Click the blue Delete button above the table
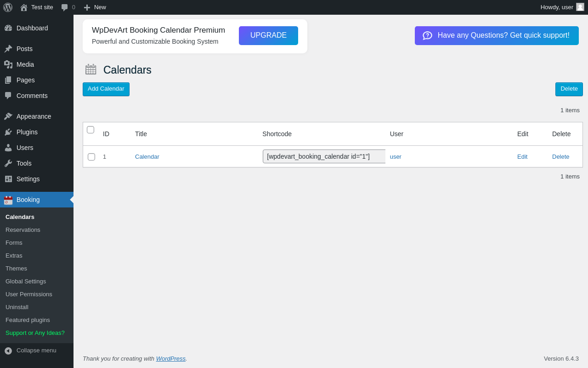The image size is (588, 368). coord(569,89)
